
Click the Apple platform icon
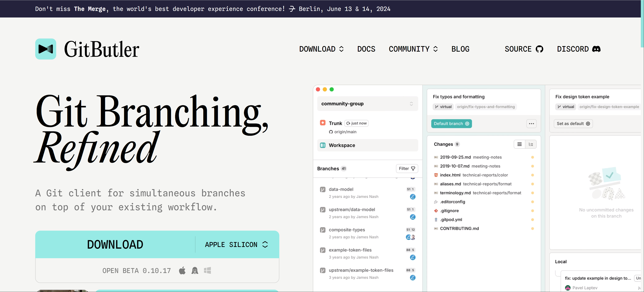click(182, 270)
